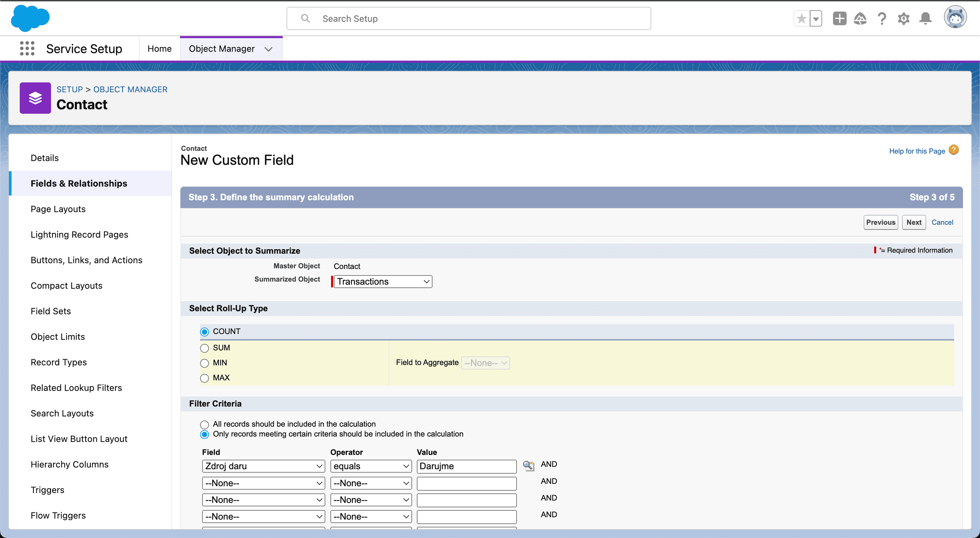Open fourth row Operator dropdown
The height and width of the screenshot is (538, 980).
pos(371,517)
